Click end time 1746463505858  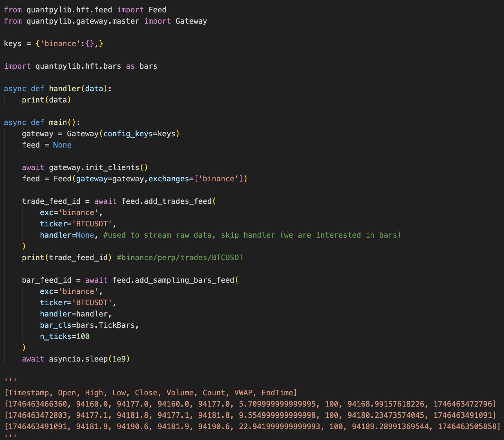pos(467,426)
